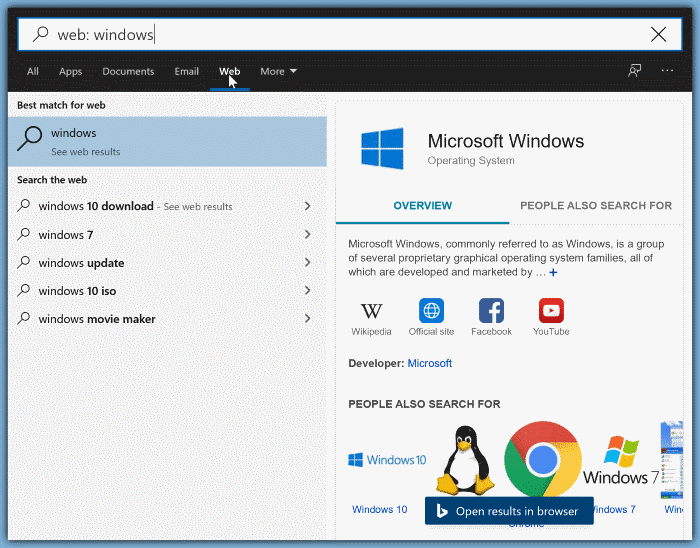Select the Email filter tab

(x=187, y=71)
